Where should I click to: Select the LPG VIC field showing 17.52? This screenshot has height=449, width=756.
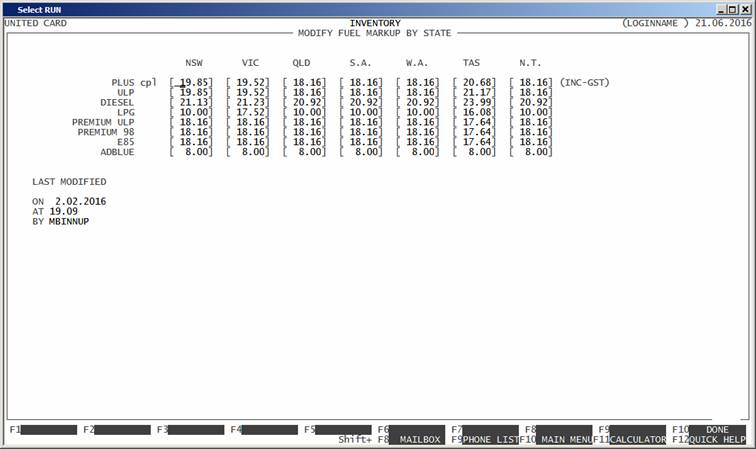(x=248, y=112)
